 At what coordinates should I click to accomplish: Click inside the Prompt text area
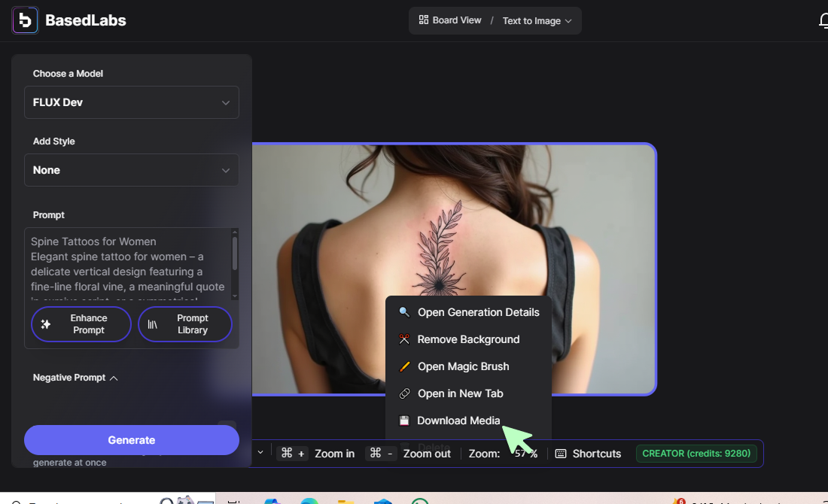pyautogui.click(x=128, y=263)
